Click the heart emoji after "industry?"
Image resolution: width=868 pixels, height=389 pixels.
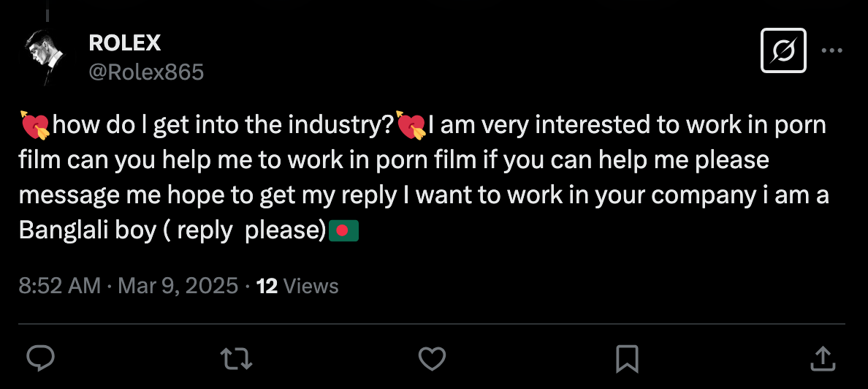tap(411, 126)
